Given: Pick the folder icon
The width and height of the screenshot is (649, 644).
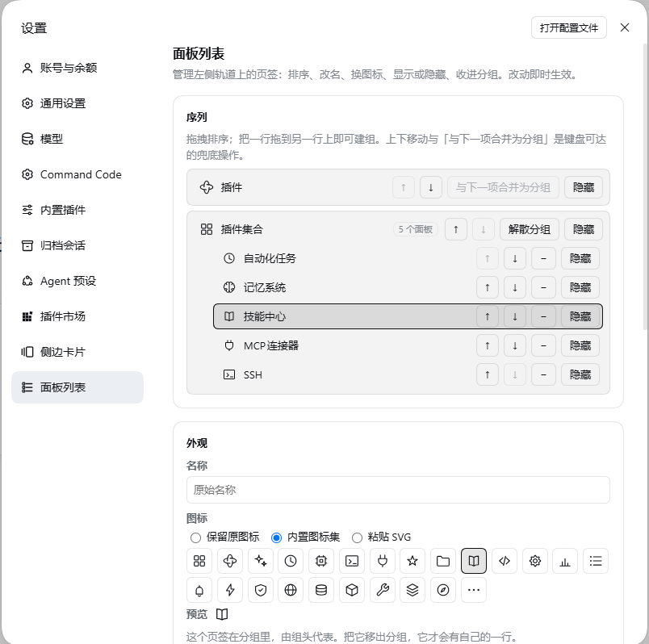Looking at the screenshot, I should [x=443, y=561].
